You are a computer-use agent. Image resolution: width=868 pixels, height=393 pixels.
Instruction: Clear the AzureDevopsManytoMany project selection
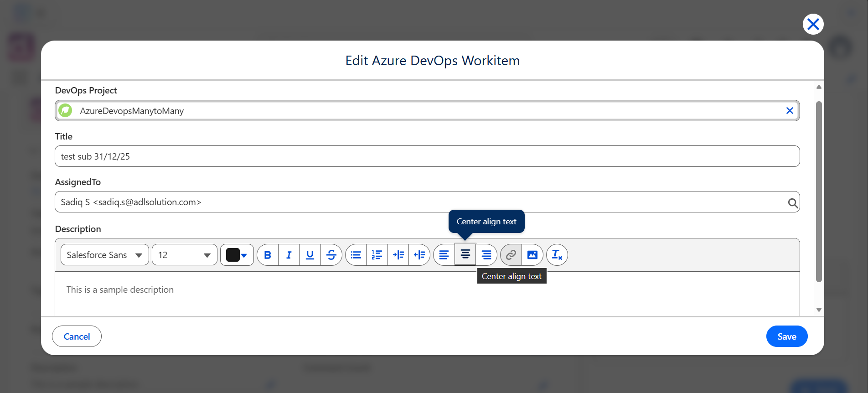pos(790,111)
